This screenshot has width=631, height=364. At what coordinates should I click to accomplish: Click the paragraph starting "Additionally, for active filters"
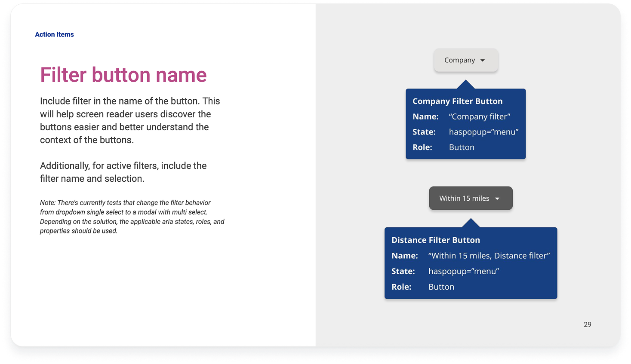123,172
